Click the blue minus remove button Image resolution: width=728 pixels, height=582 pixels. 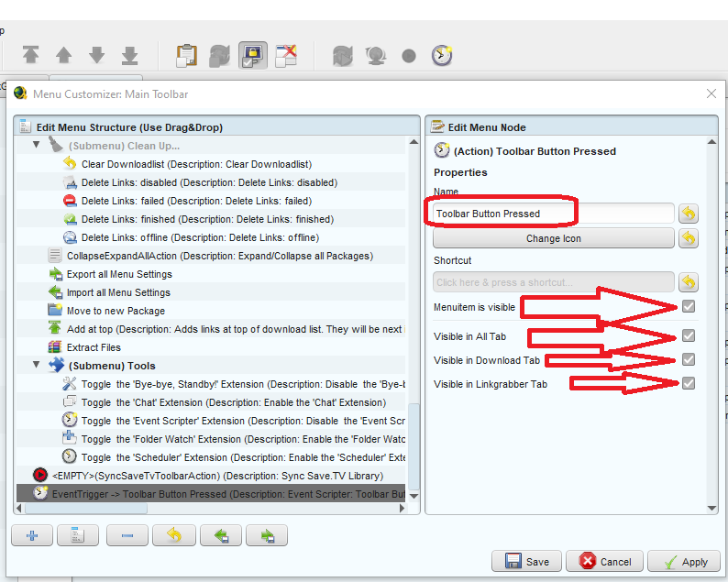tap(127, 535)
